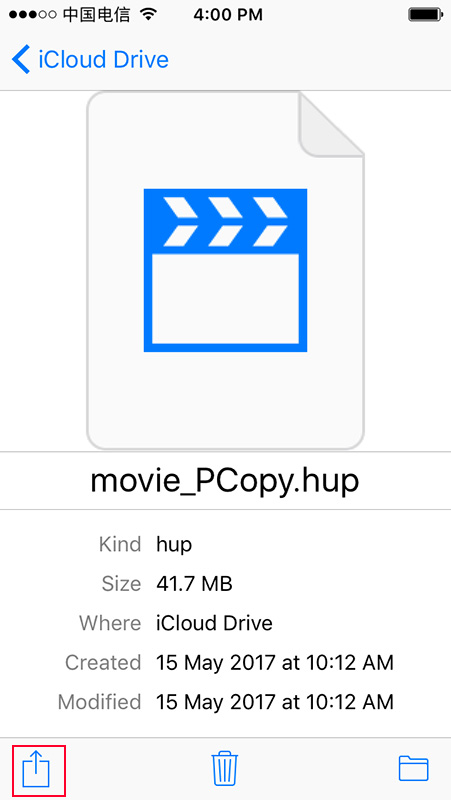Tap the Where value iCloud Drive

click(x=214, y=623)
